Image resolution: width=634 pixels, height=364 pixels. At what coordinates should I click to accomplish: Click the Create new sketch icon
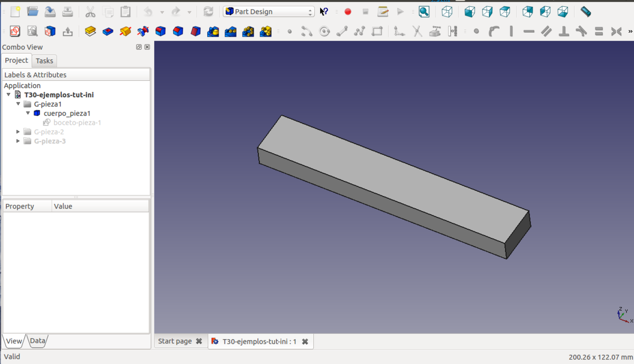pos(15,32)
